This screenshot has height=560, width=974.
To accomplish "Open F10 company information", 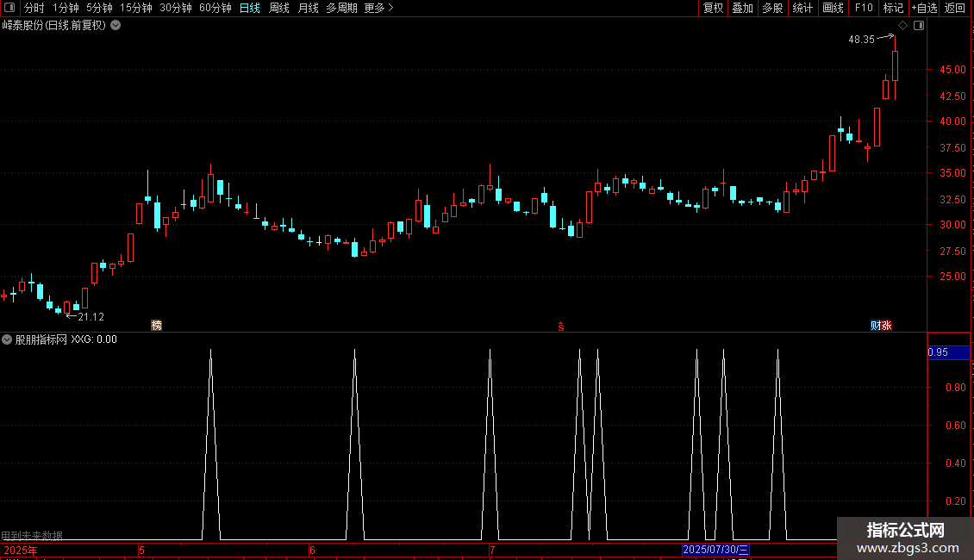I will (x=864, y=8).
